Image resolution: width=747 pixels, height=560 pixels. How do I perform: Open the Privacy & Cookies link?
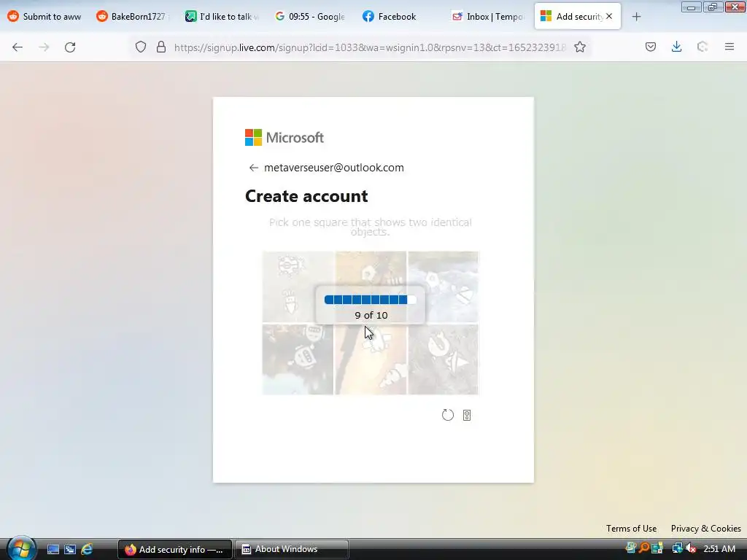pyautogui.click(x=705, y=528)
